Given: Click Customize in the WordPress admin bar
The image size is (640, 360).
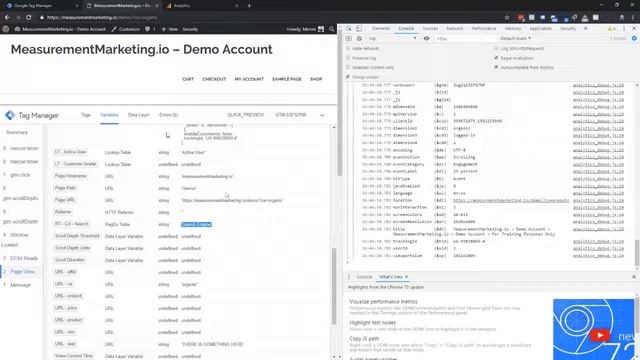Looking at the screenshot, I should pyautogui.click(x=126, y=29).
